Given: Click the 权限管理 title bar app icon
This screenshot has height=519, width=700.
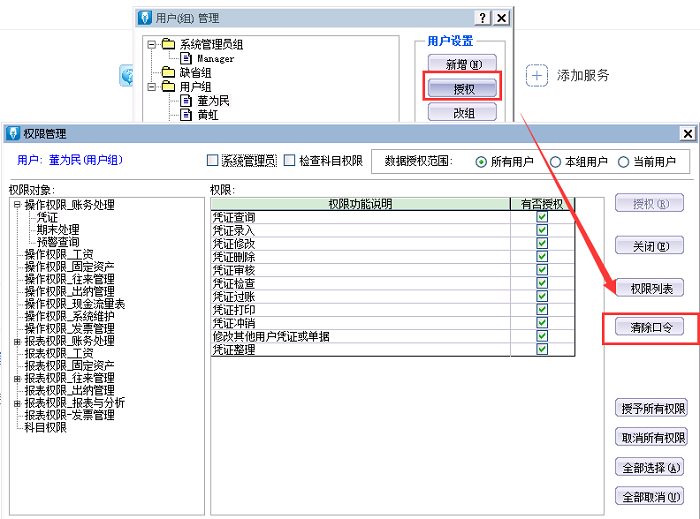Looking at the screenshot, I should click(x=13, y=133).
